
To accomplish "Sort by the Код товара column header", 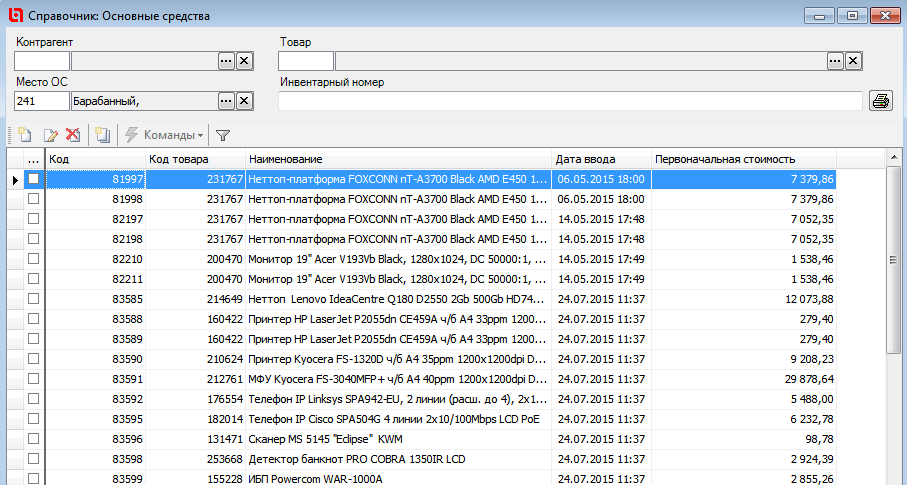I will click(x=196, y=159).
